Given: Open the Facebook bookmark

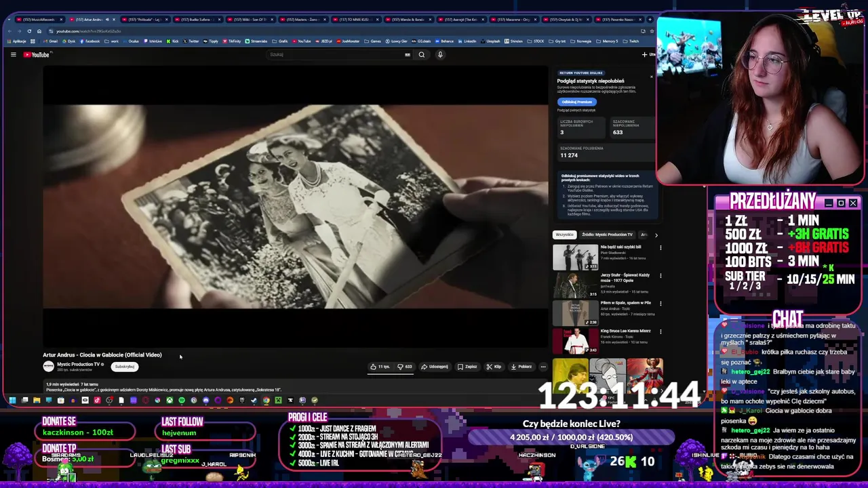Looking at the screenshot, I should click(90, 41).
